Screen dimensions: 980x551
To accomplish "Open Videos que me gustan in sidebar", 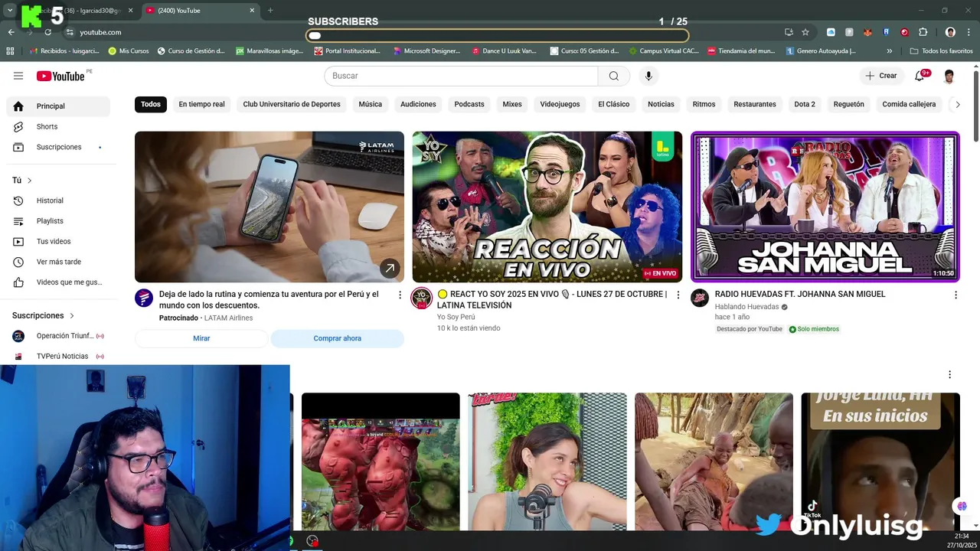I will tap(58, 282).
